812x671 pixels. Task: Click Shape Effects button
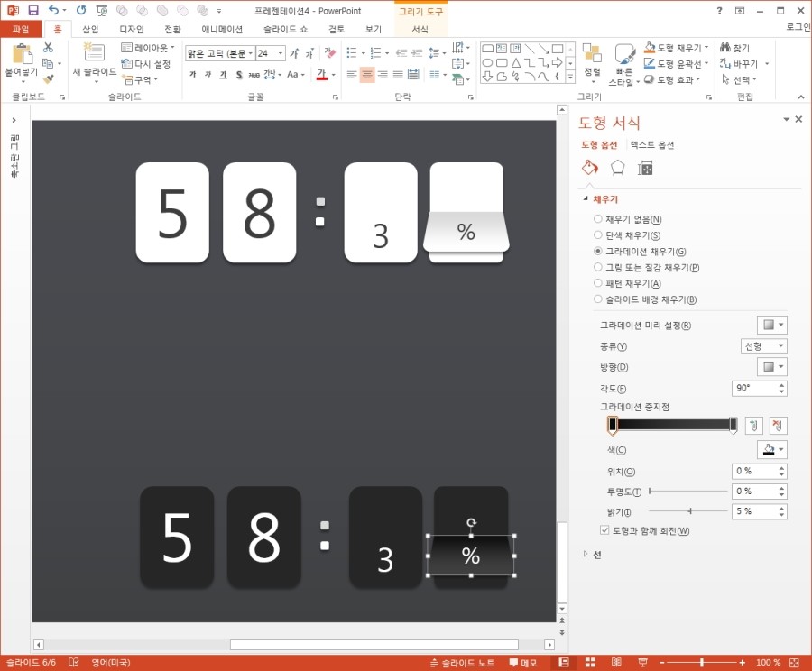click(x=672, y=79)
